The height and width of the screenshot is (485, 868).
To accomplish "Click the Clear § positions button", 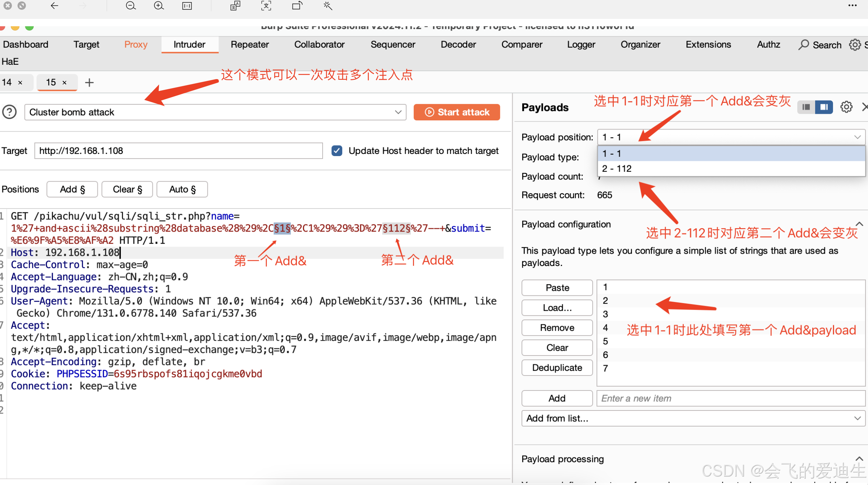I will 127,189.
